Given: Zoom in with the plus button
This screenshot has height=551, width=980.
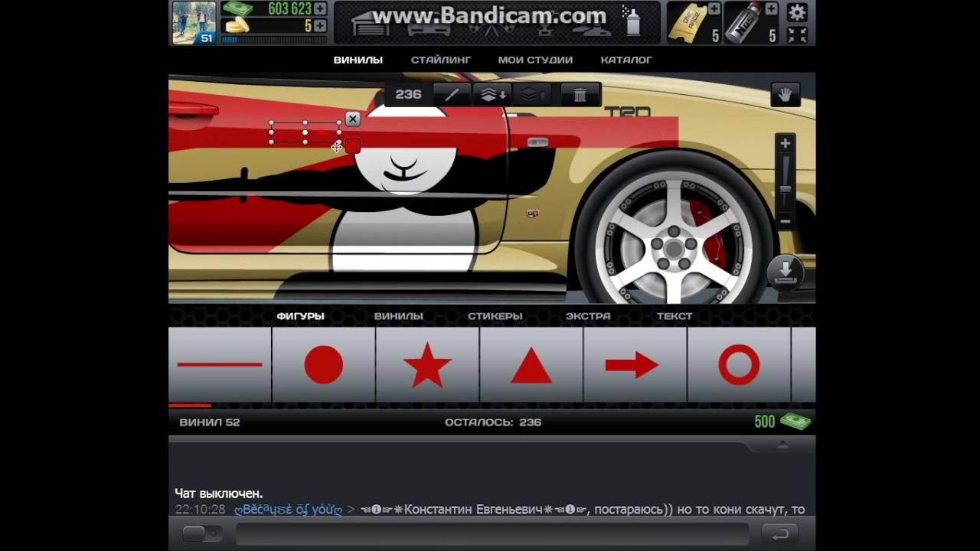Looking at the screenshot, I should [x=785, y=143].
